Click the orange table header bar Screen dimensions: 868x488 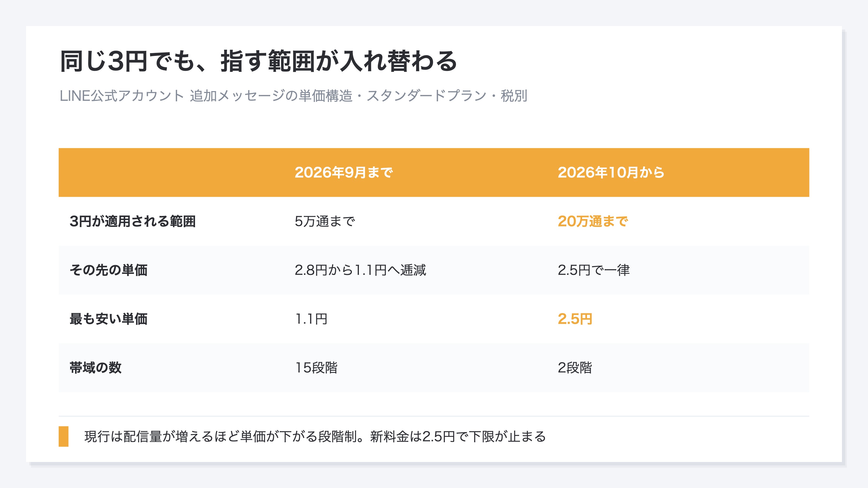[434, 172]
